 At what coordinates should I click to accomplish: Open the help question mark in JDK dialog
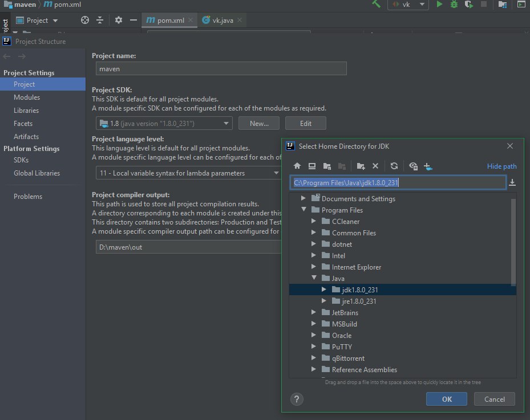pos(297,399)
